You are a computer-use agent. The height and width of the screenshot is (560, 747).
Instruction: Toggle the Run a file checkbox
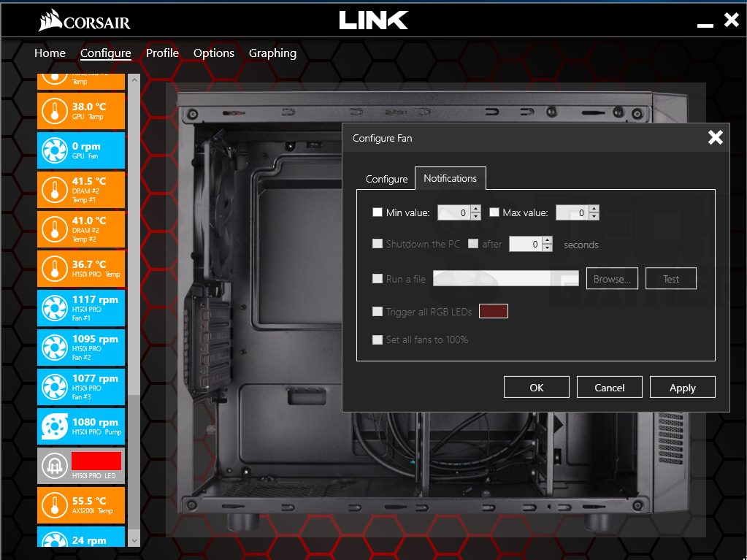coord(378,279)
